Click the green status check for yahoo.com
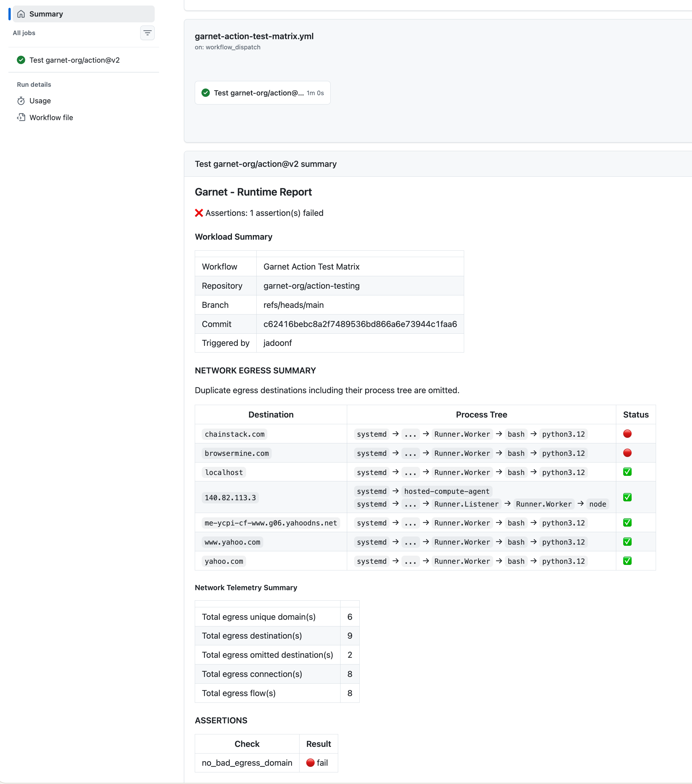 point(627,561)
